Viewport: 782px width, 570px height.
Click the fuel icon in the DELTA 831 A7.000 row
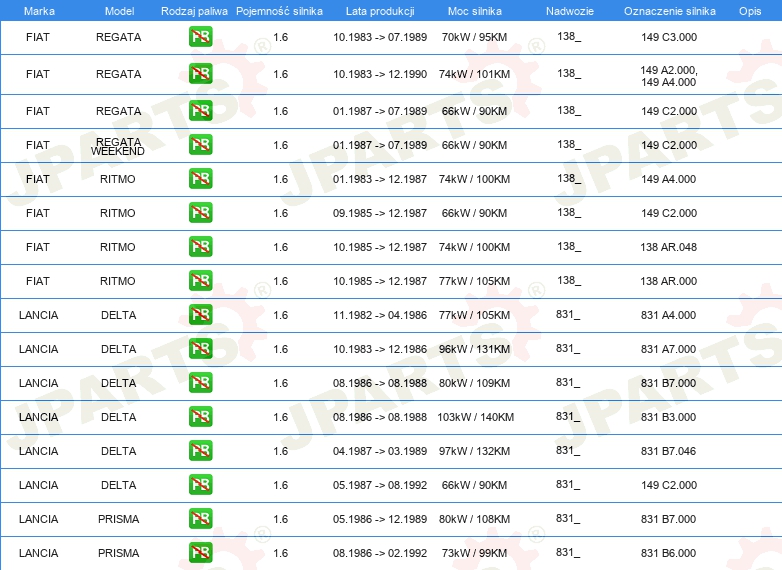(x=200, y=349)
